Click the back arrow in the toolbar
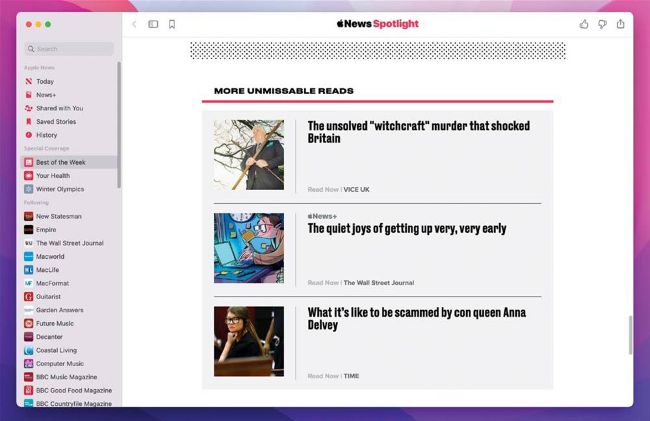Image resolution: width=650 pixels, height=421 pixels. click(x=135, y=24)
